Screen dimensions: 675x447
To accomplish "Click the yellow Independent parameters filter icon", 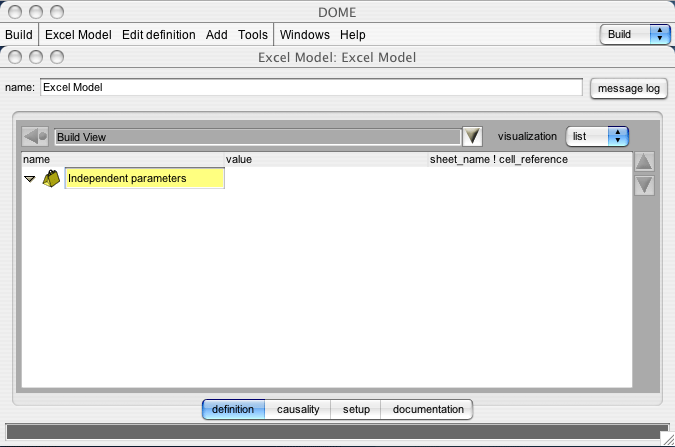I will tap(51, 178).
